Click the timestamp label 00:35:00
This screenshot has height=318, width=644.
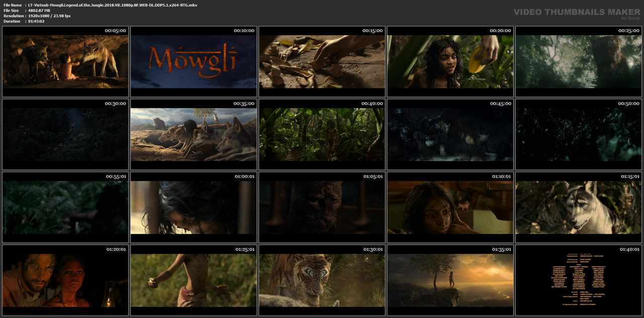244,104
